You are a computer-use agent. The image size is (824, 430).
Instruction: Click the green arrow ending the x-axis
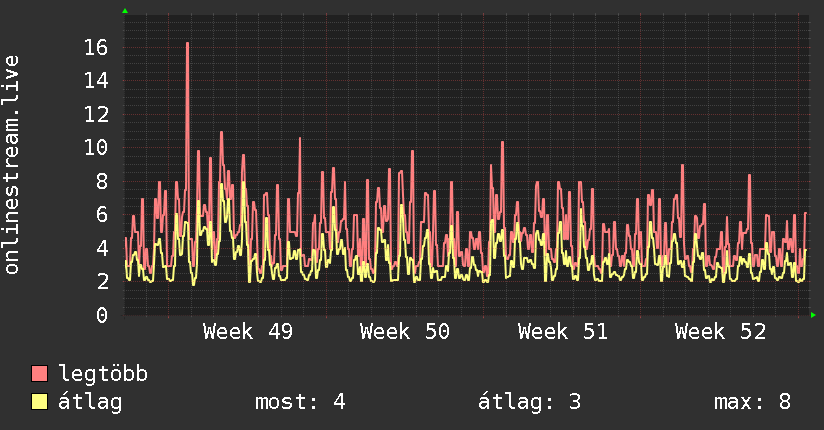813,315
